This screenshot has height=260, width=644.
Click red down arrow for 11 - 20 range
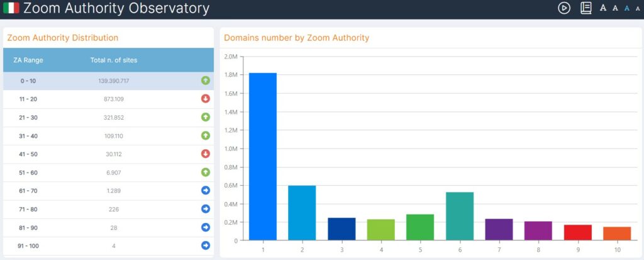205,99
